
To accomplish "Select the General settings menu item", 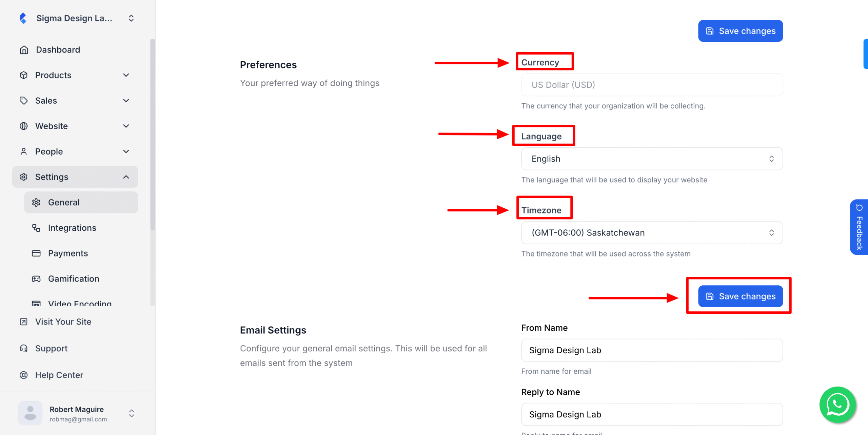I will pyautogui.click(x=64, y=202).
